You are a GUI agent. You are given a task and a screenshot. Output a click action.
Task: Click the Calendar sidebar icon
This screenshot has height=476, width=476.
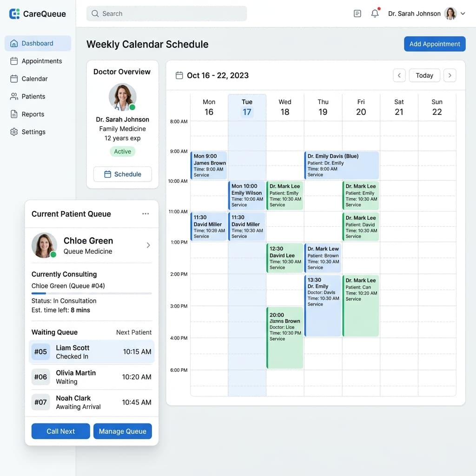[14, 79]
